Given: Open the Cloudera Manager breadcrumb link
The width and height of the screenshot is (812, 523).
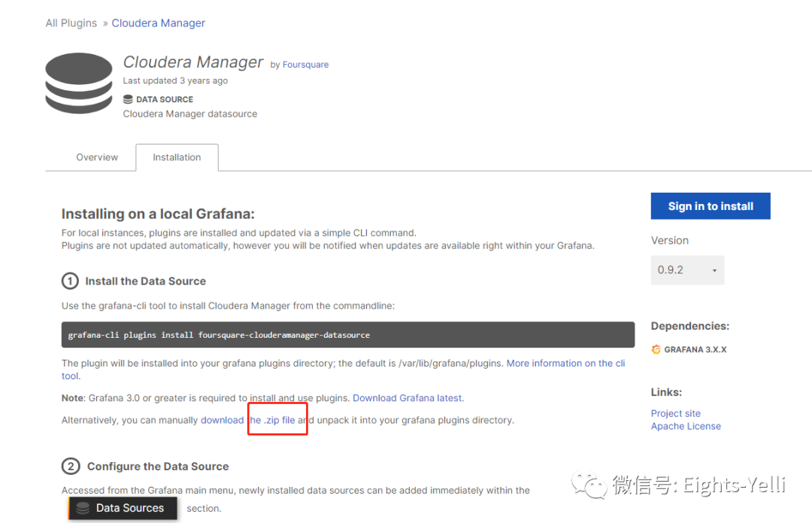Looking at the screenshot, I should coord(159,23).
